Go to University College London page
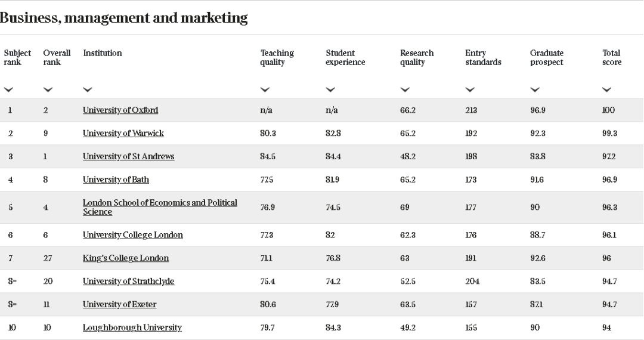Viewport: 644px width, 340px height. (x=132, y=235)
